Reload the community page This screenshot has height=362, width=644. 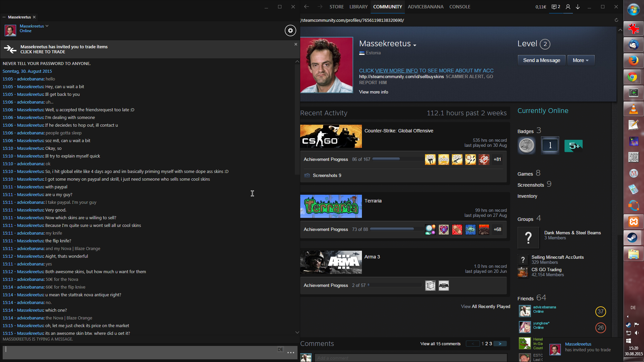pos(616,20)
